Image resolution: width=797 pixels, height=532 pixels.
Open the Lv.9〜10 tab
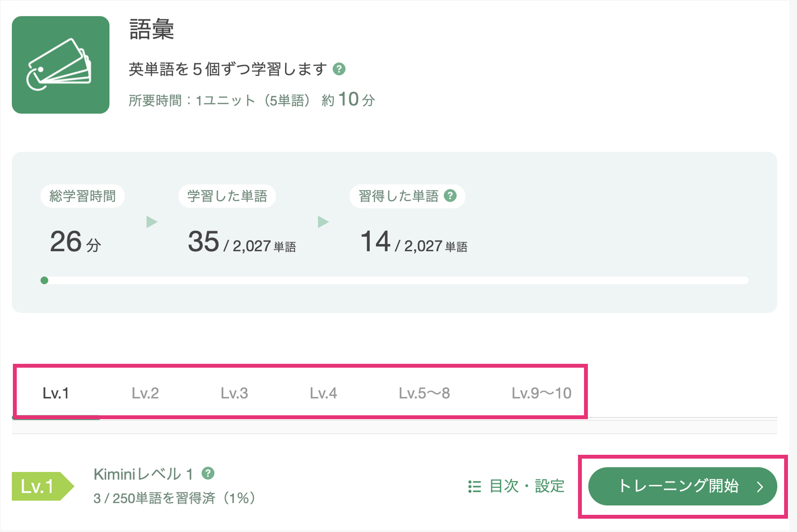[x=541, y=393]
